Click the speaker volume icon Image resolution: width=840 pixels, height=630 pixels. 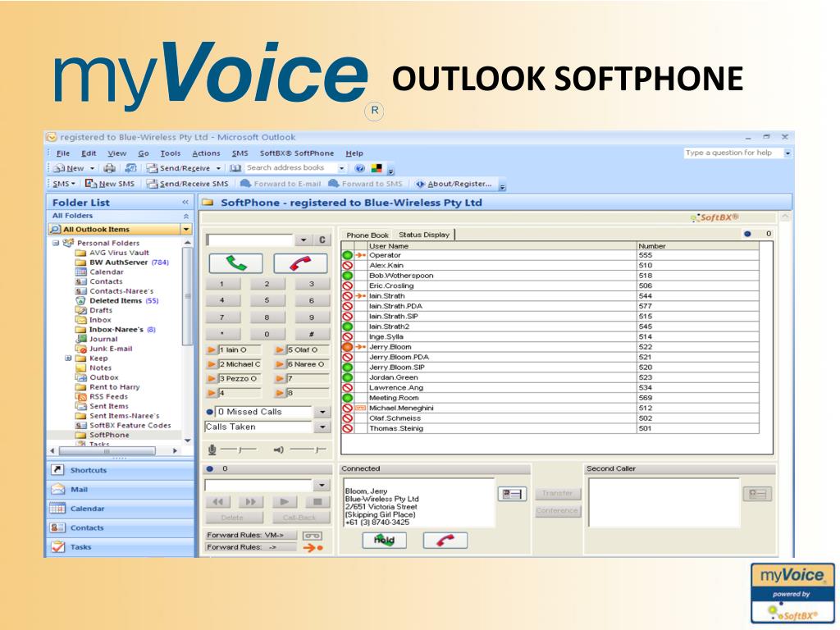[x=279, y=450]
